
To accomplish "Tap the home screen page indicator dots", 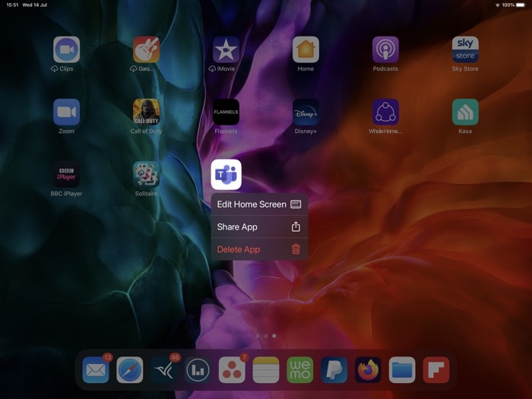I will click(266, 336).
